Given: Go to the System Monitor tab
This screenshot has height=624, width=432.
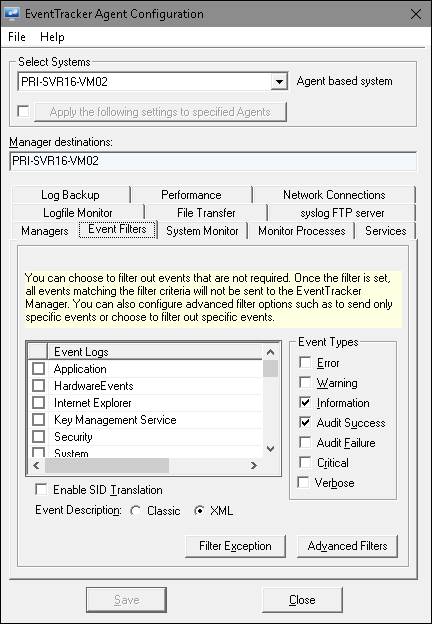Looking at the screenshot, I should point(202,231).
